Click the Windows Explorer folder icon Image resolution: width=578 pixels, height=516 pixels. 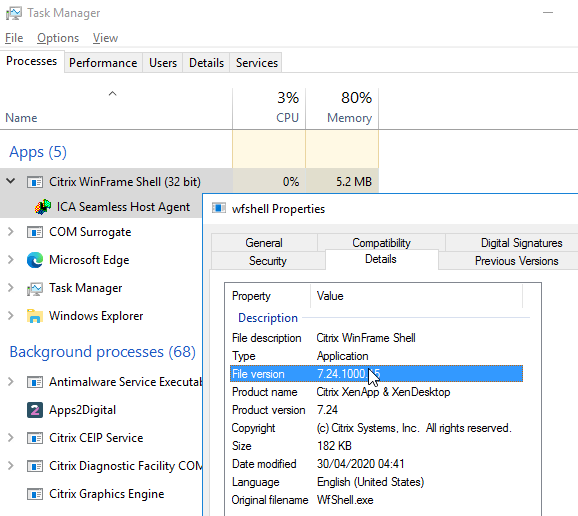tap(35, 316)
